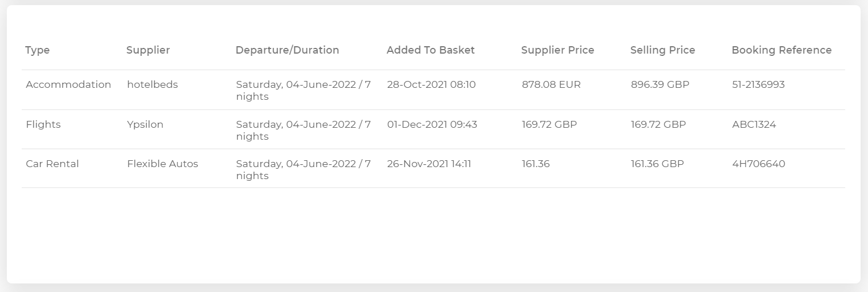The height and width of the screenshot is (292, 868).
Task: Select the Flexible Autos supplier cell
Action: pyautogui.click(x=163, y=164)
